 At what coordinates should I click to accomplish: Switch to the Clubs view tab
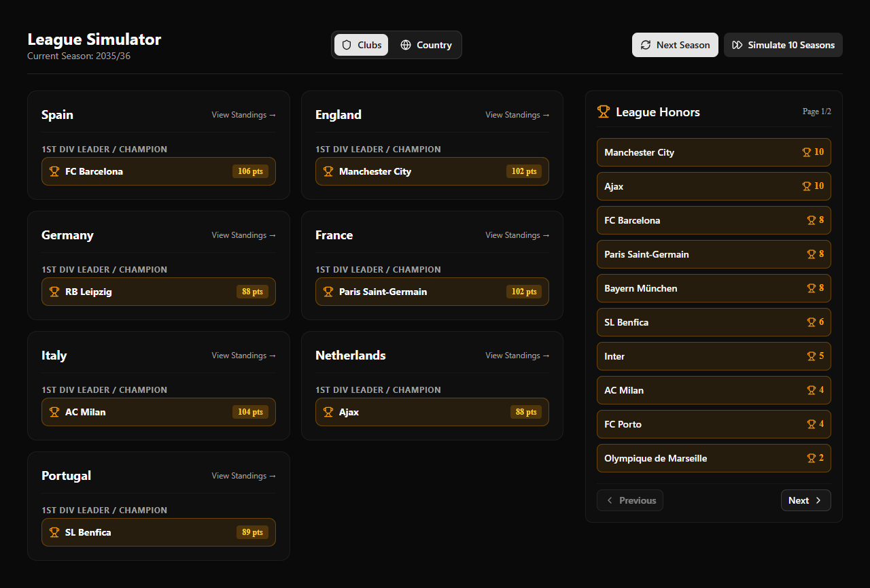[362, 45]
